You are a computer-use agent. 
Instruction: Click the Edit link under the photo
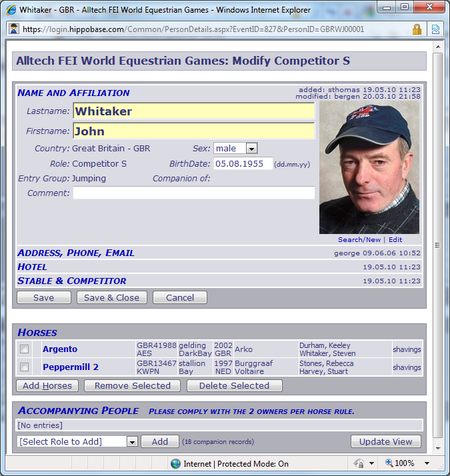pyautogui.click(x=395, y=239)
